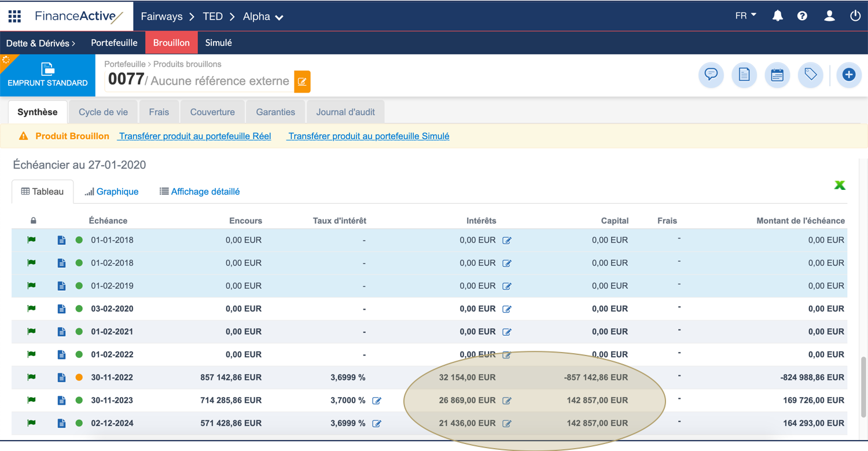The width and height of the screenshot is (868, 451).
Task: Click the user profile icon
Action: (x=829, y=16)
